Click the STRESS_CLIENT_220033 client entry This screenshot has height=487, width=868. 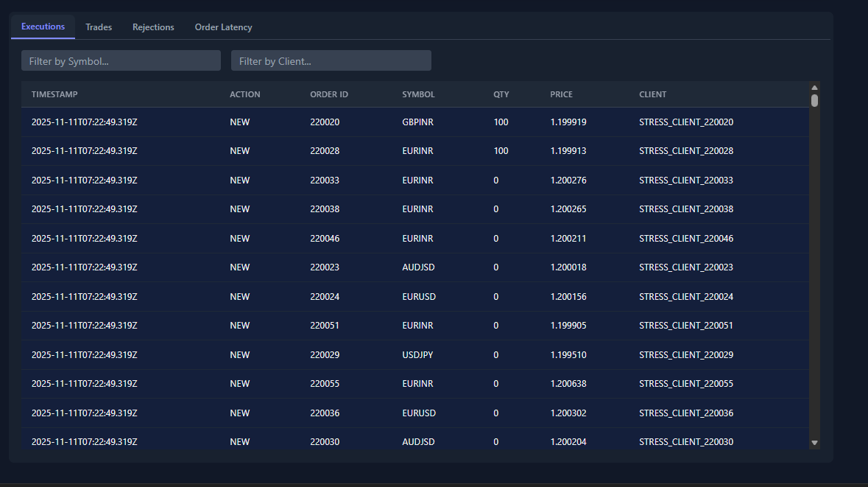(x=685, y=180)
